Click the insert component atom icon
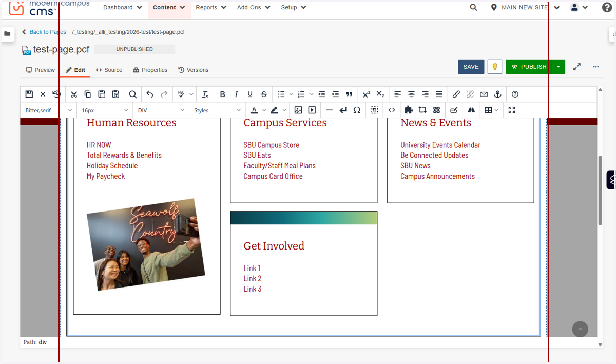Image resolution: width=616 pixels, height=364 pixels. pos(436,110)
